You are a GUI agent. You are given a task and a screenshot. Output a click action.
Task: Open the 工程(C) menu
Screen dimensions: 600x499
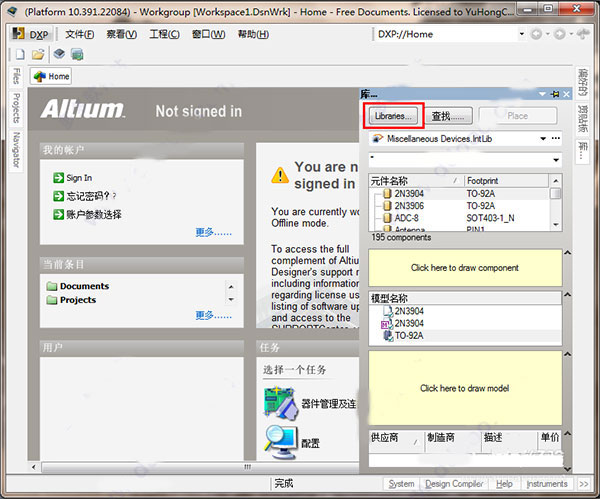(164, 34)
